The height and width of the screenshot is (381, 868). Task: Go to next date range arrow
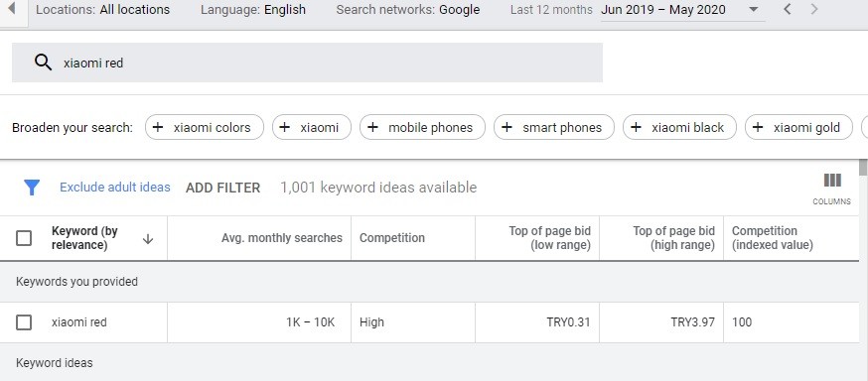(x=813, y=9)
